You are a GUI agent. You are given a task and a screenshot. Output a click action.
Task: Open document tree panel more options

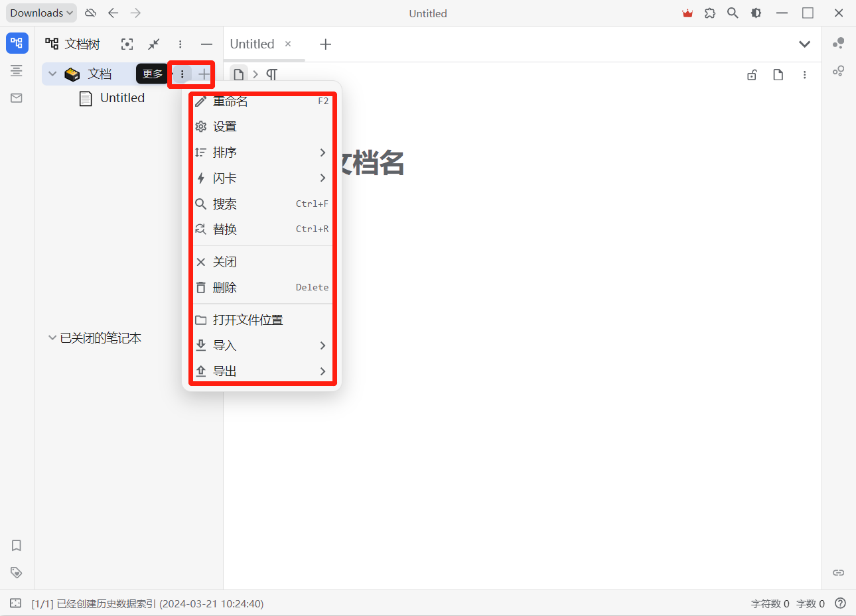[180, 44]
